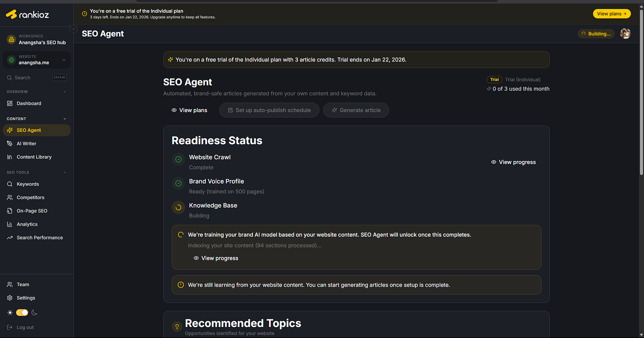Click the Log out link
644x338 pixels.
point(25,327)
